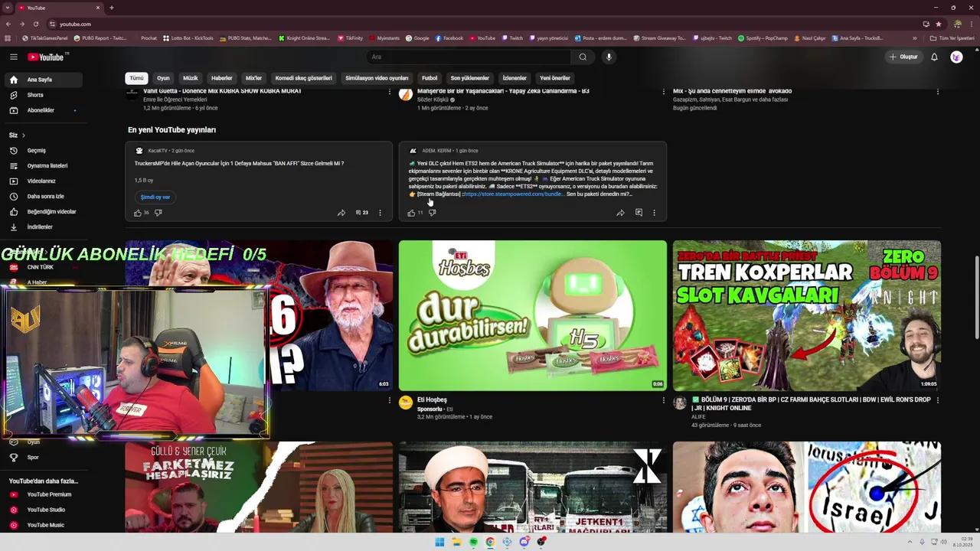
Task: Dislike the KacaKTV post
Action: tap(158, 213)
